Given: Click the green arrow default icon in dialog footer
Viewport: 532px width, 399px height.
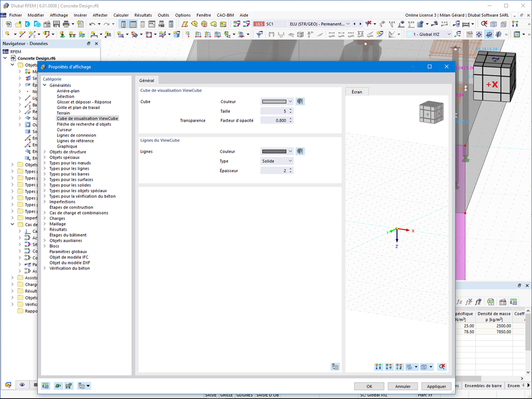Looking at the screenshot, I should click(58, 386).
